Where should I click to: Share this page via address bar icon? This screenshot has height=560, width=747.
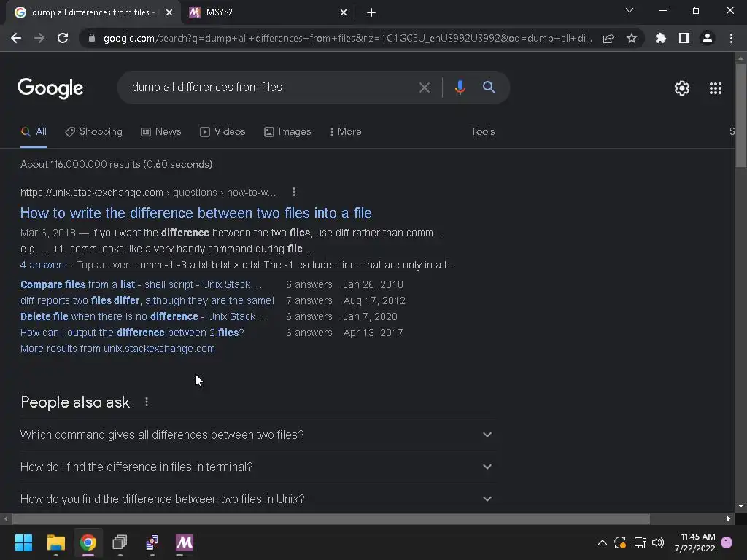tap(608, 38)
